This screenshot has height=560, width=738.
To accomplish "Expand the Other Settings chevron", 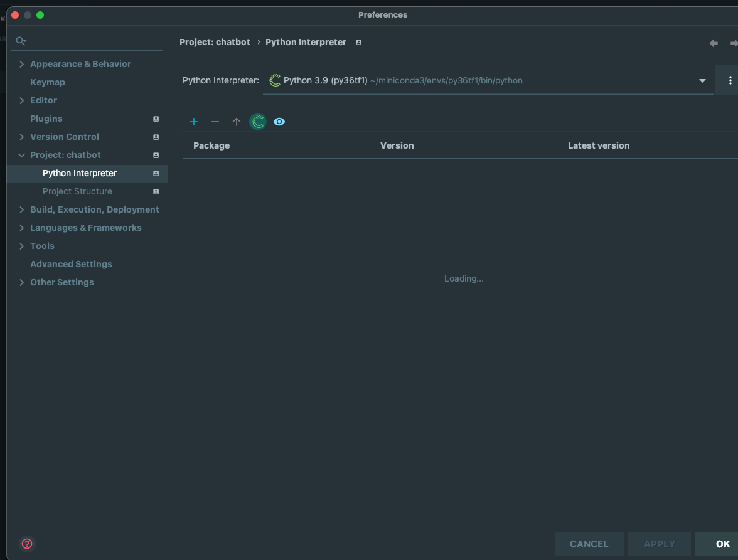I will pyautogui.click(x=21, y=282).
